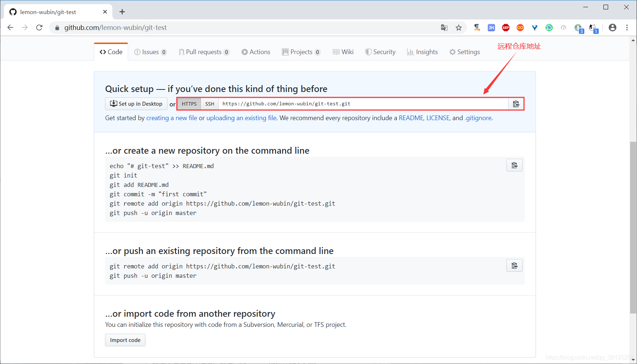Open the ABP Adblock Plus extension
Screen dimensions: 637x364
tap(506, 28)
